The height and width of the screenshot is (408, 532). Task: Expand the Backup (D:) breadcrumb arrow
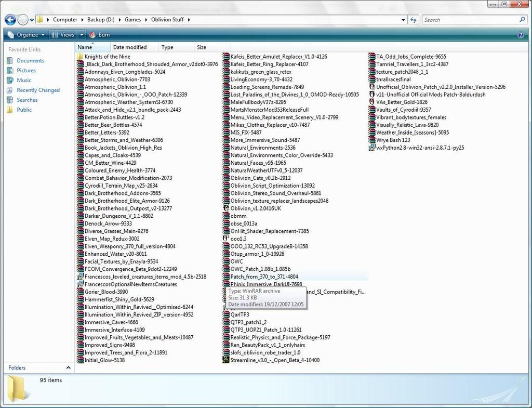(x=120, y=20)
